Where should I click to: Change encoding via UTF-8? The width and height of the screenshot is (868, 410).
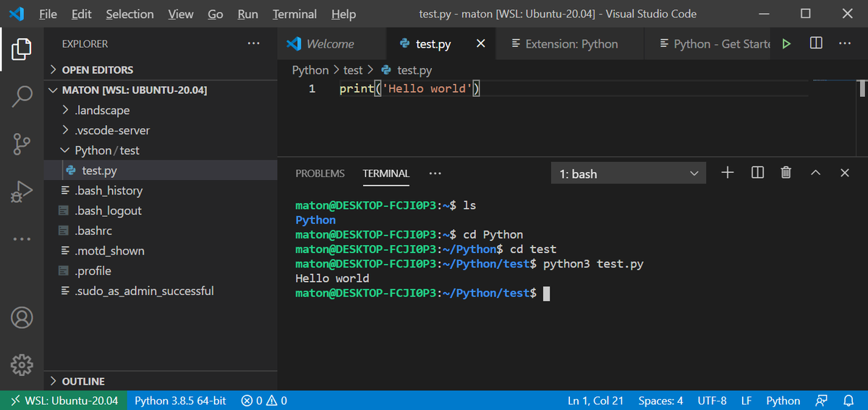pyautogui.click(x=712, y=401)
